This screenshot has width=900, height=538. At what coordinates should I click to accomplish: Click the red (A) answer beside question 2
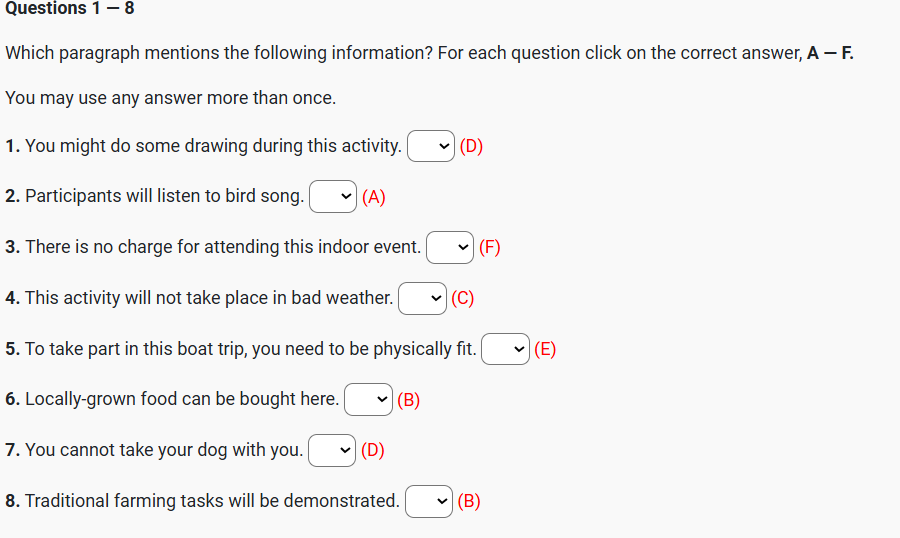(x=374, y=197)
